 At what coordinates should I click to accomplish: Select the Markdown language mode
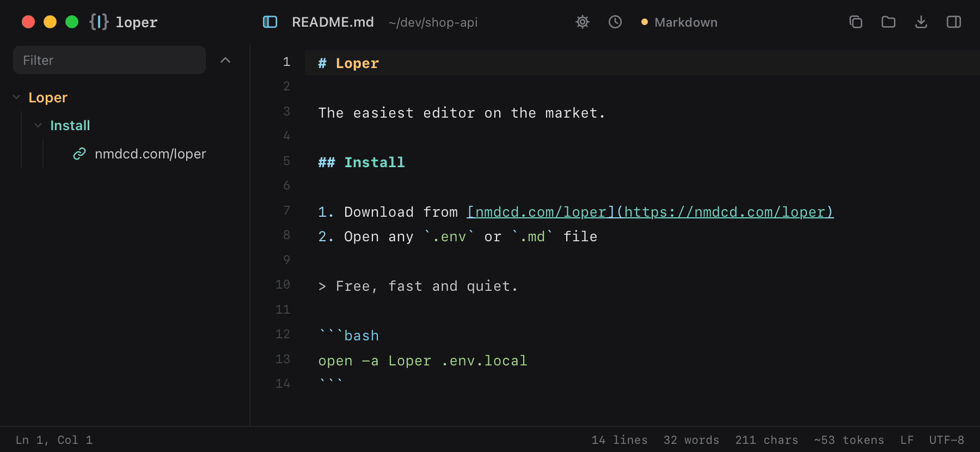tap(679, 22)
